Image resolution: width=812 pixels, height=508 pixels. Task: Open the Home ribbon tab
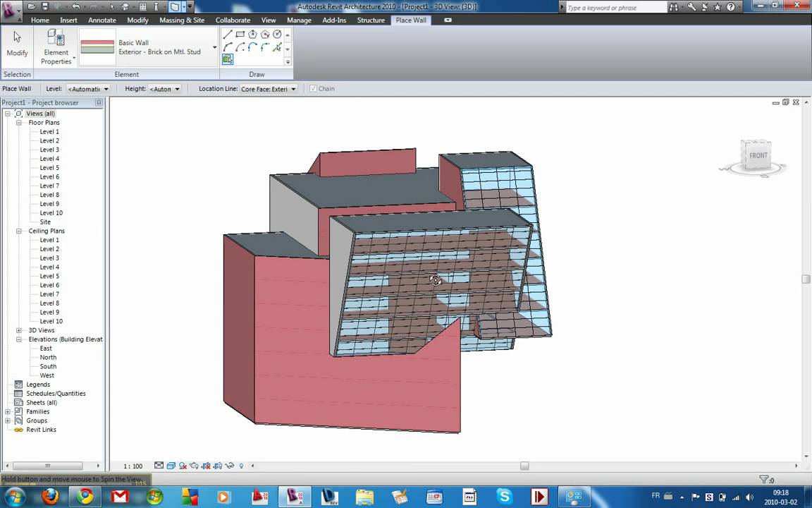(x=40, y=20)
